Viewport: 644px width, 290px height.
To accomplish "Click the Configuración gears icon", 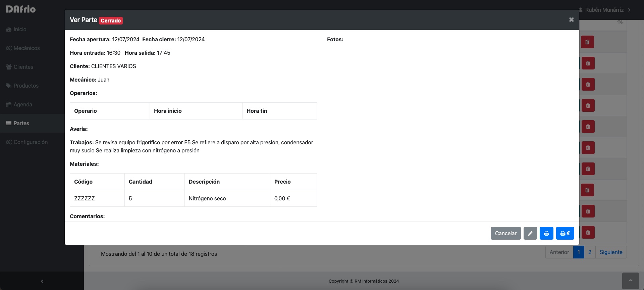I will (9, 142).
